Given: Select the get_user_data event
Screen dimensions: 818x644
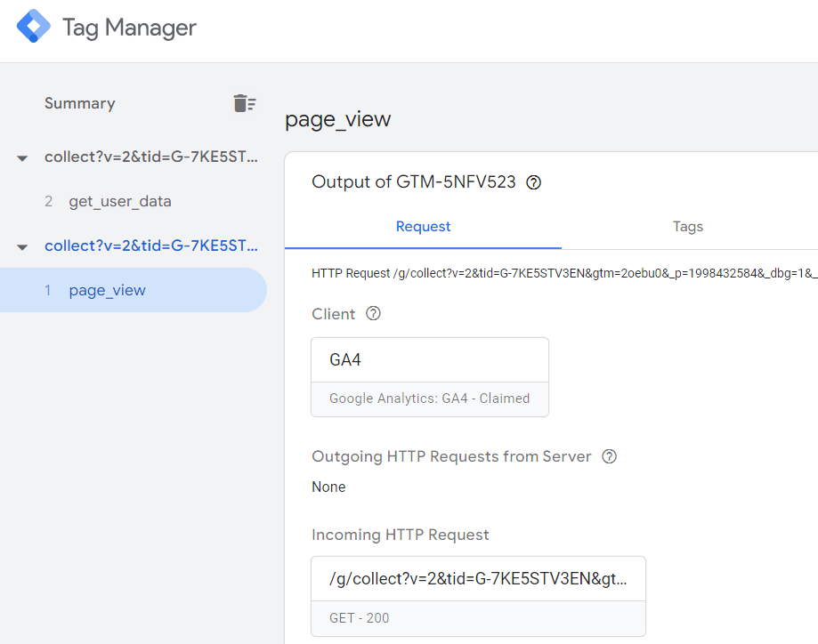Looking at the screenshot, I should click(x=120, y=201).
